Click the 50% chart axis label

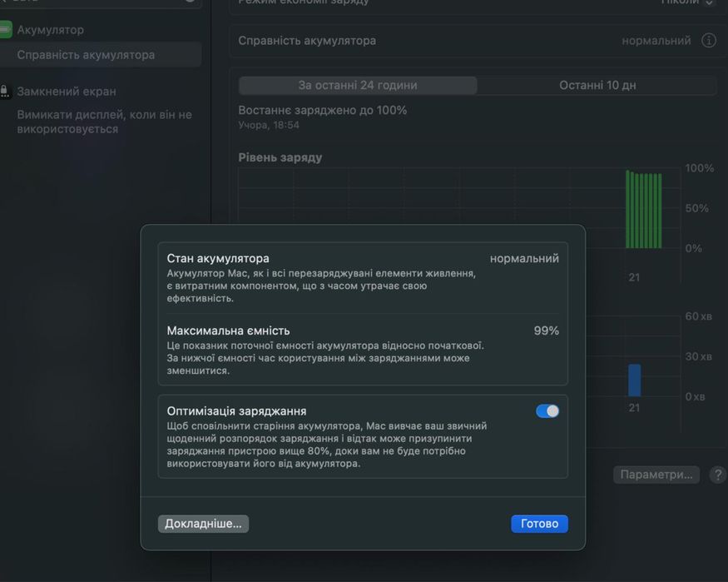(x=696, y=208)
